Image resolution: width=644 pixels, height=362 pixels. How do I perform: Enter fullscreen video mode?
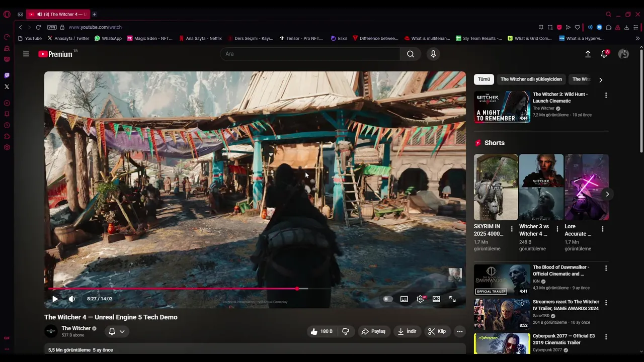click(452, 299)
